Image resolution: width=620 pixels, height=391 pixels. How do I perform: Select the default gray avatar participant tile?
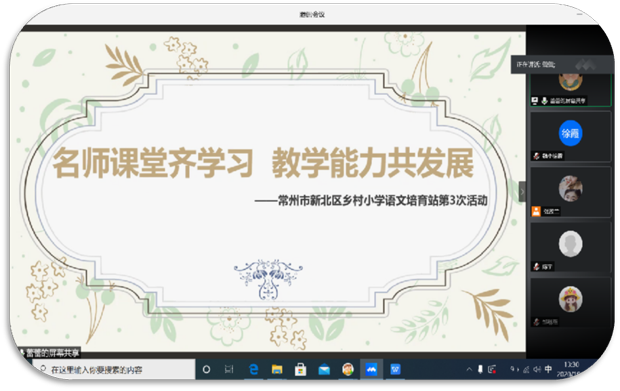(571, 247)
